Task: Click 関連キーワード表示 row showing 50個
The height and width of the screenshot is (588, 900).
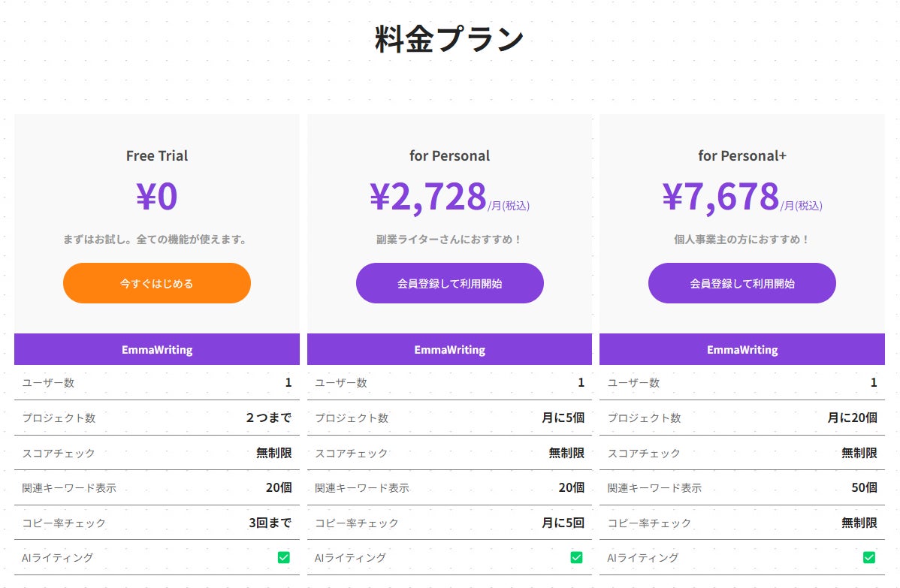Action: tap(741, 487)
